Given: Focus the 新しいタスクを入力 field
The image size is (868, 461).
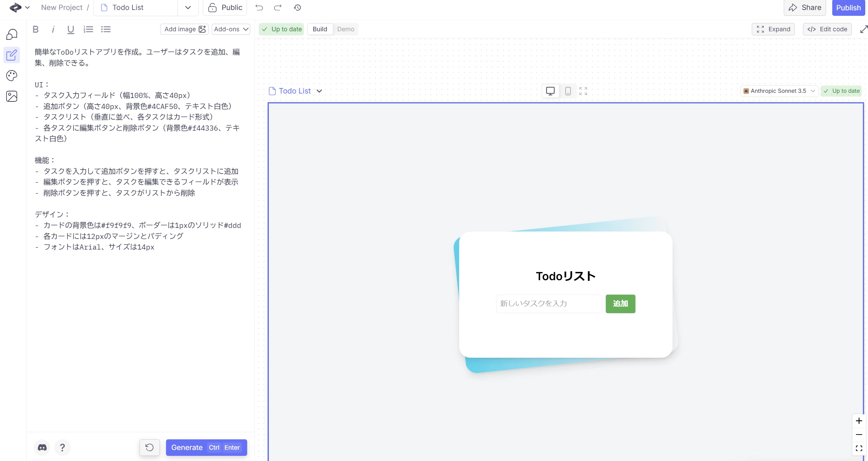Looking at the screenshot, I should tap(549, 304).
